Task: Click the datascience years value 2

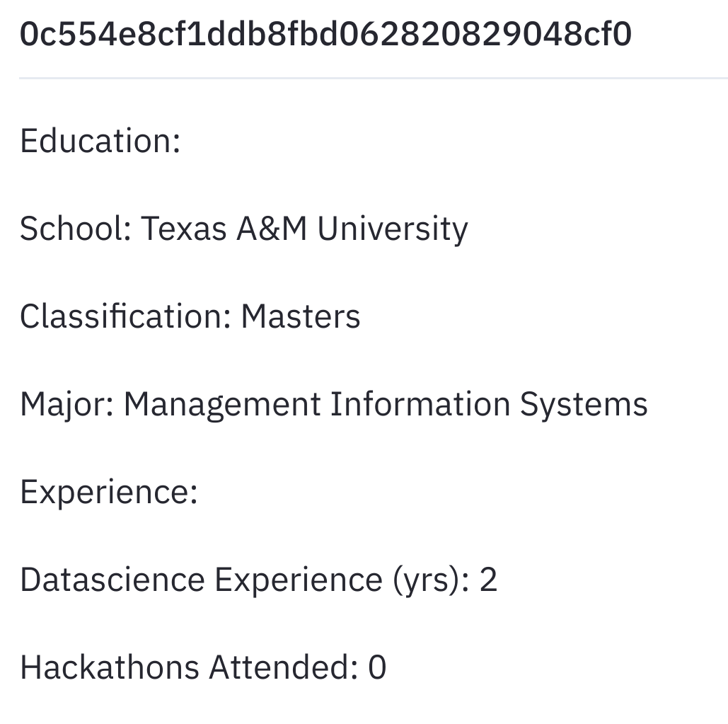Action: (x=488, y=580)
